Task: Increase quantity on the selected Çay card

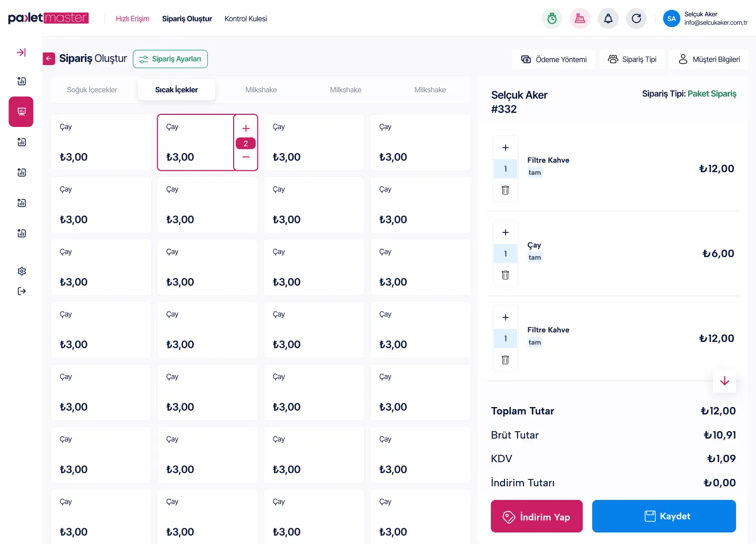Action: tap(246, 129)
